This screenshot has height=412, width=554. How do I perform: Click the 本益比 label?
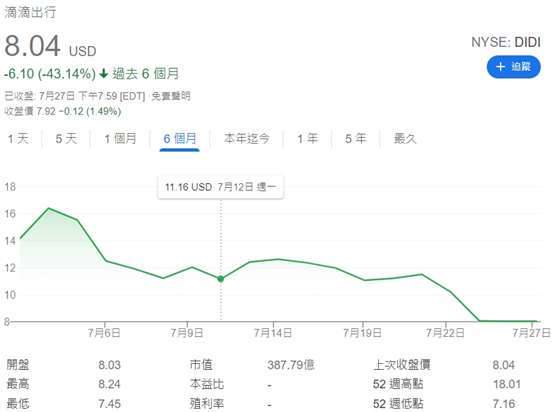(x=207, y=384)
